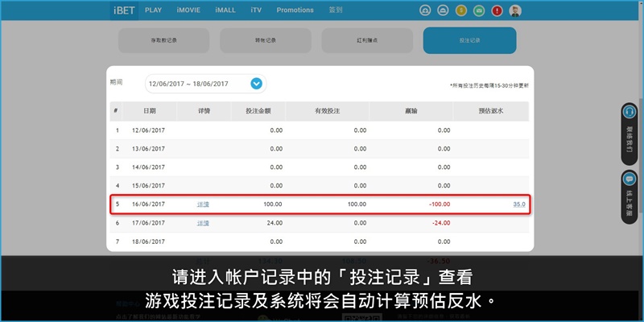Viewport: 644px width, 322px height.
Task: Select the 13/06/2017 date cell
Action: (x=148, y=149)
